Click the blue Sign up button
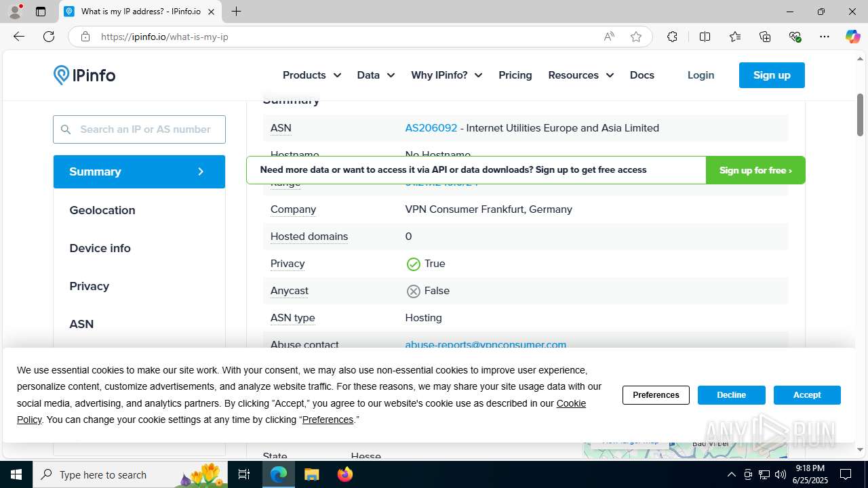This screenshot has height=488, width=868. pyautogui.click(x=772, y=75)
